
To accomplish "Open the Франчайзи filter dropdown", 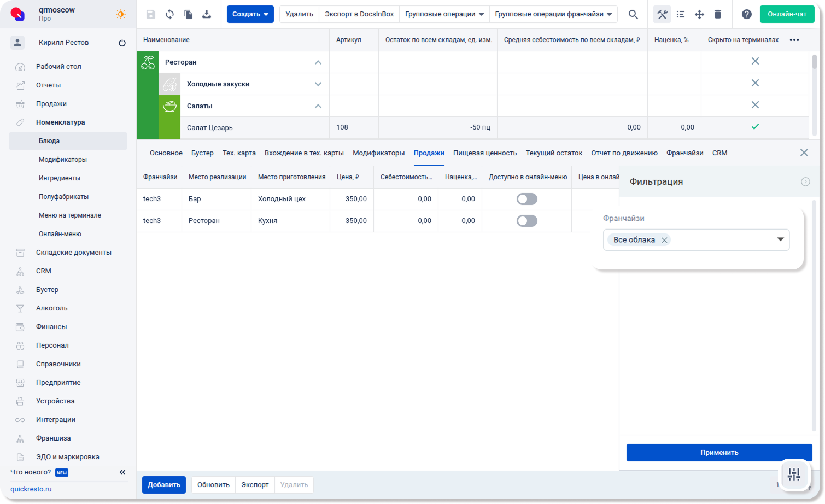I will pyautogui.click(x=780, y=239).
